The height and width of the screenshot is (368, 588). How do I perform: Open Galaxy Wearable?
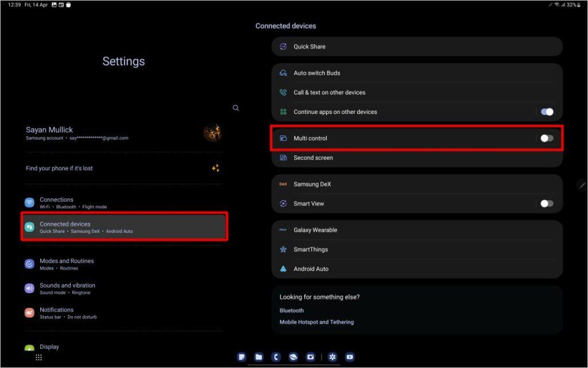pos(417,230)
